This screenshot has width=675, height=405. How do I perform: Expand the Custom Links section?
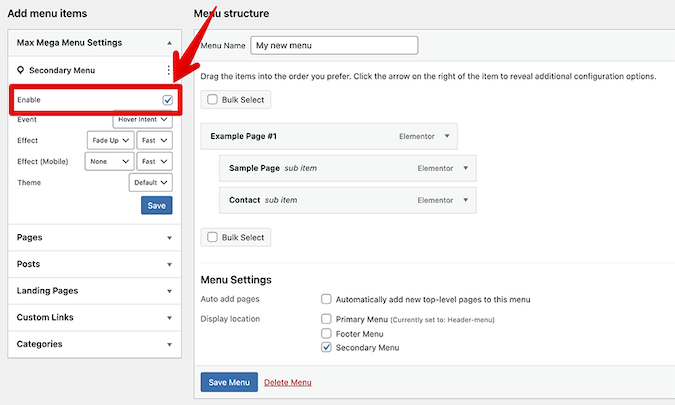pos(94,318)
